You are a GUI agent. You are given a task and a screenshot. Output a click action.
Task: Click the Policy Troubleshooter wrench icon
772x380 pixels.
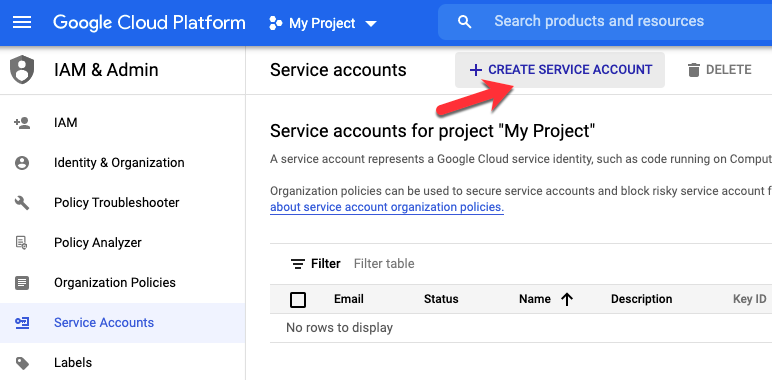(x=22, y=203)
